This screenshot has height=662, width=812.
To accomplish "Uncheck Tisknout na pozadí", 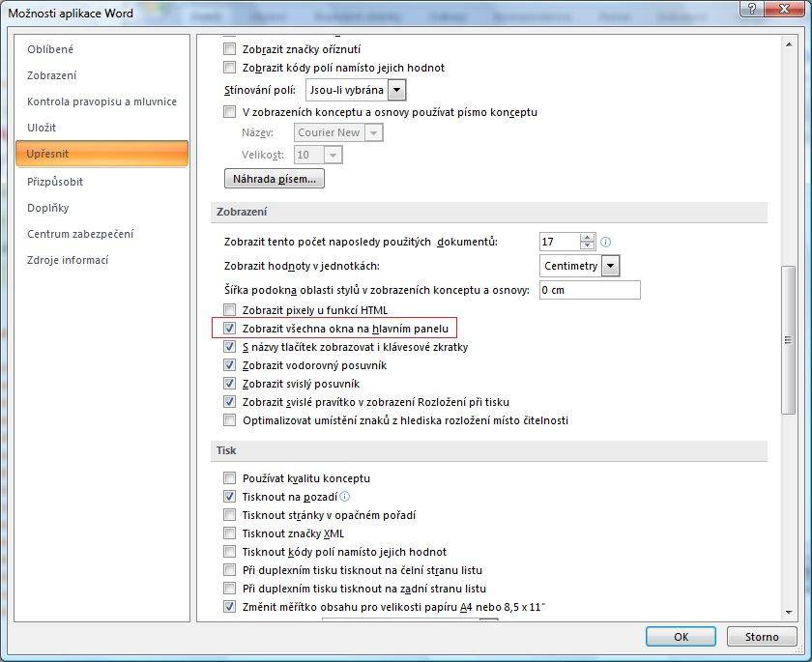I will coord(229,497).
